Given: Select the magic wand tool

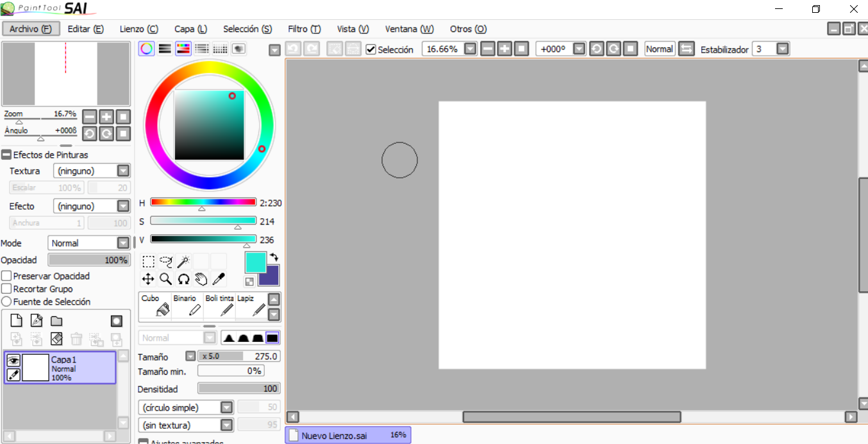Looking at the screenshot, I should [x=183, y=261].
